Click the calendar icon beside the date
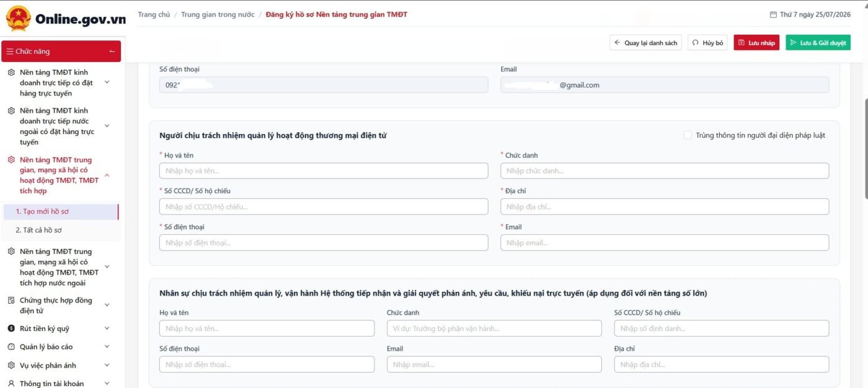 point(773,14)
